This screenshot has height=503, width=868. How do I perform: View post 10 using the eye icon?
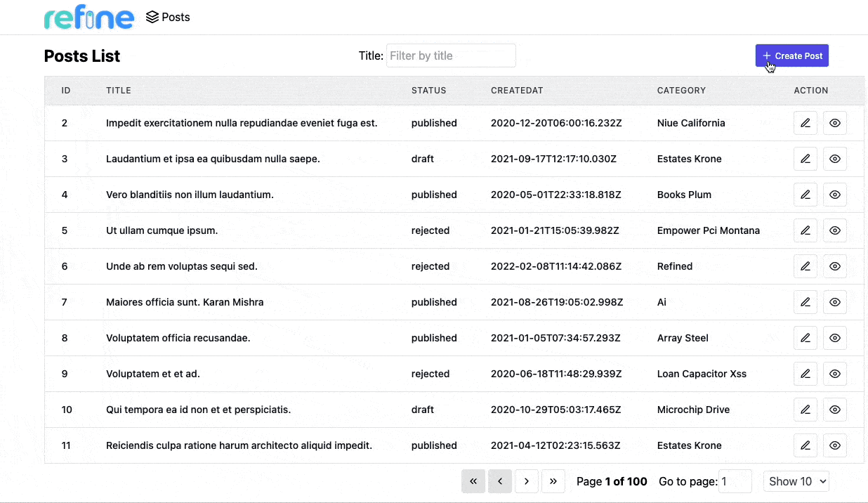[834, 410]
